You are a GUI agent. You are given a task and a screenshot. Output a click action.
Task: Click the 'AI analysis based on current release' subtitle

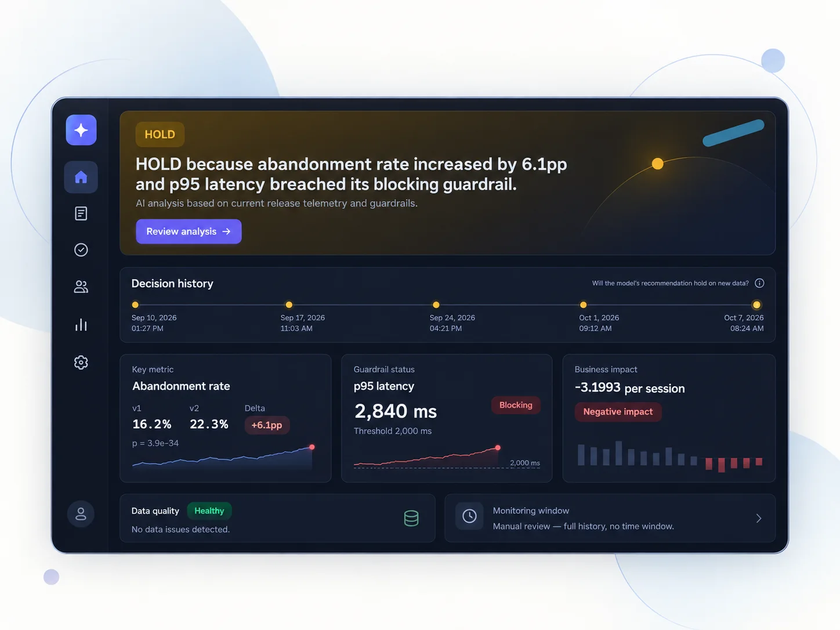(x=277, y=204)
